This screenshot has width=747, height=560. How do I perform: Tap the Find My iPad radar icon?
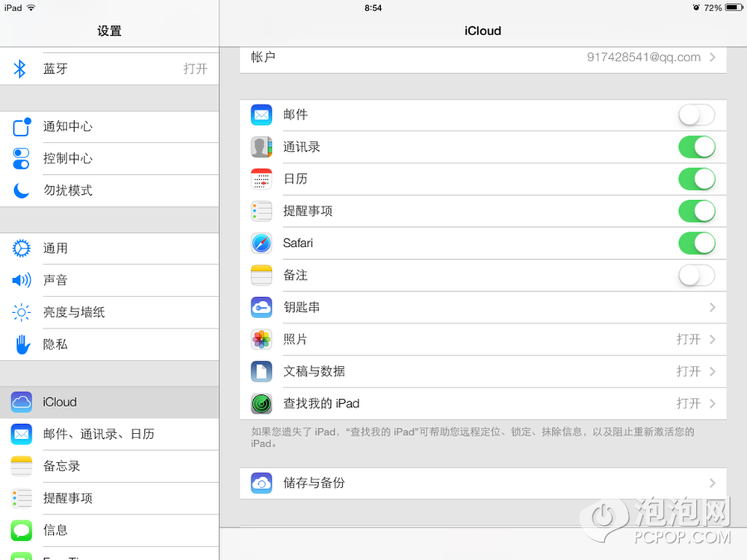[x=261, y=404]
